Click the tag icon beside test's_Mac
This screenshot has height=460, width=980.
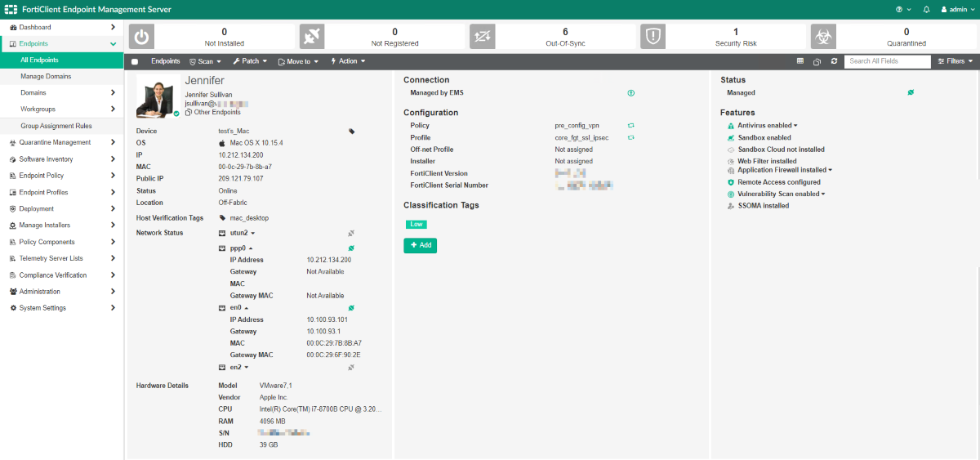click(352, 131)
